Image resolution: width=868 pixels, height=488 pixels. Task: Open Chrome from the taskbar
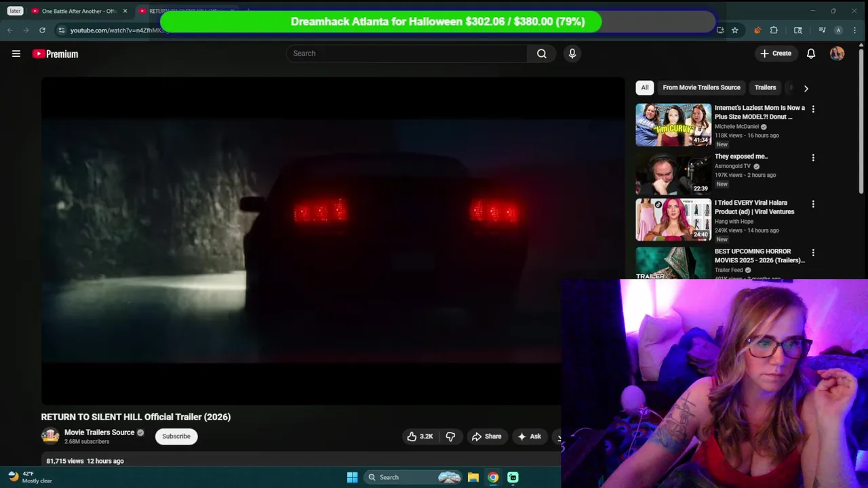[493, 477]
